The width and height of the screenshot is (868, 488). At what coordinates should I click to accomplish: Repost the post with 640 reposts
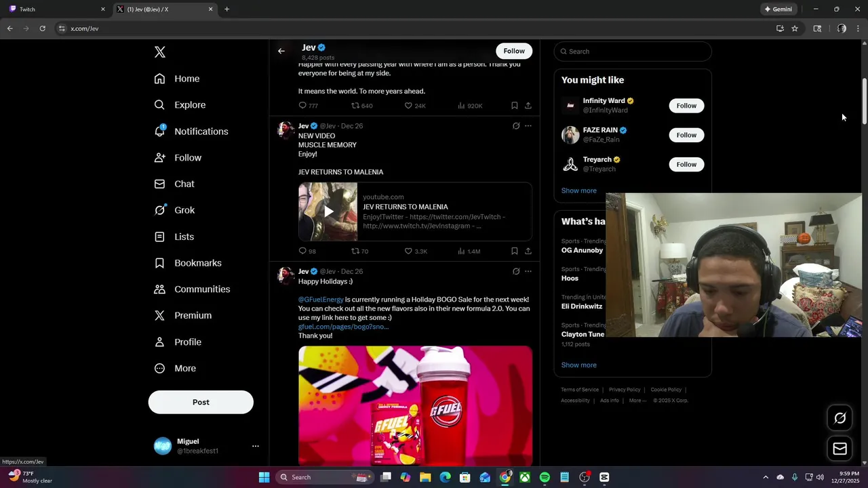[x=361, y=106]
